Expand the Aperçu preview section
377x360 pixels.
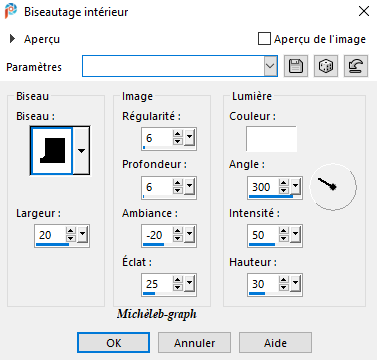coord(12,39)
